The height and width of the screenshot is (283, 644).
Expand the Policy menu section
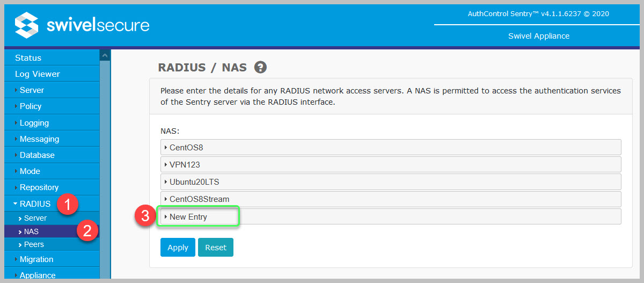point(31,106)
